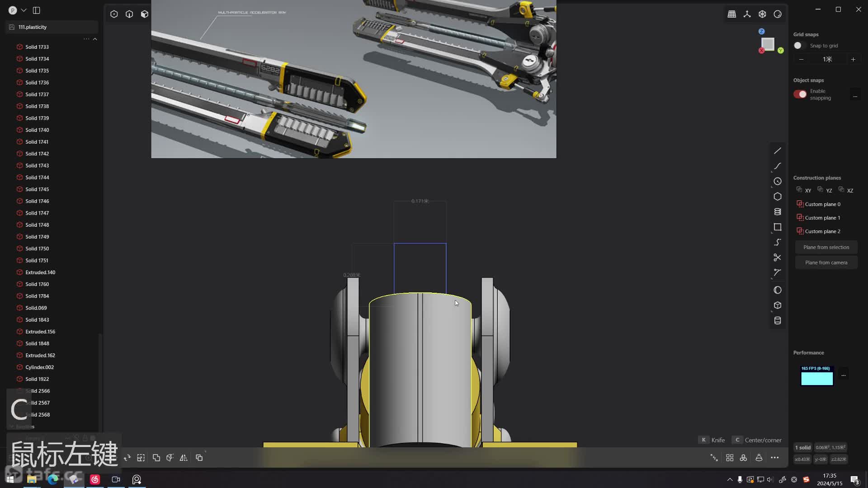This screenshot has width=868, height=488.
Task: Activate Custom plane 1
Action: pos(819,218)
